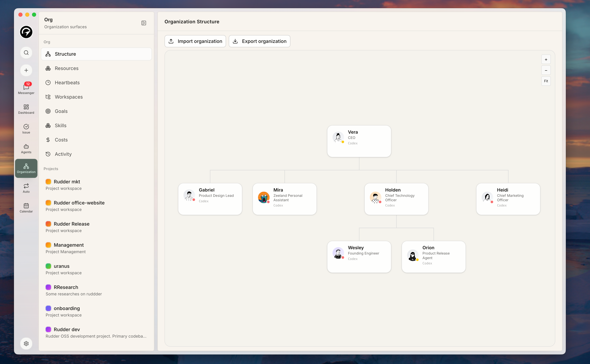590x364 pixels.
Task: Open settings gear at rail bottom
Action: click(26, 344)
